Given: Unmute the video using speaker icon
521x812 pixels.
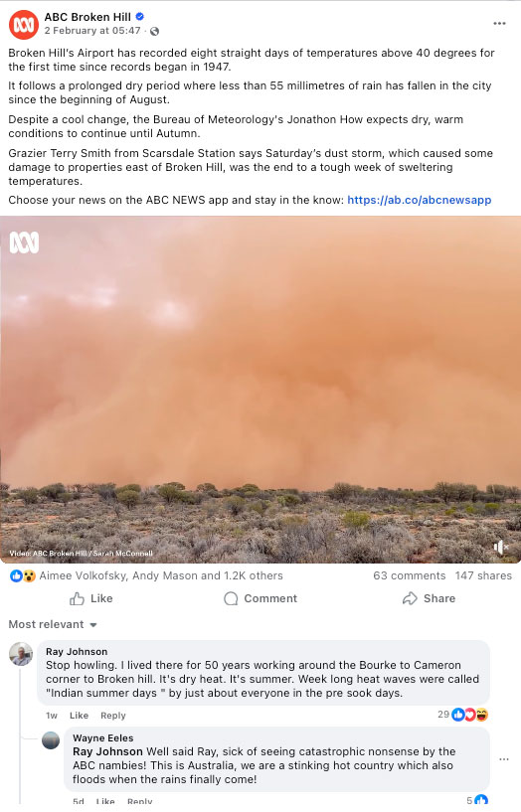Looking at the screenshot, I should [x=500, y=547].
